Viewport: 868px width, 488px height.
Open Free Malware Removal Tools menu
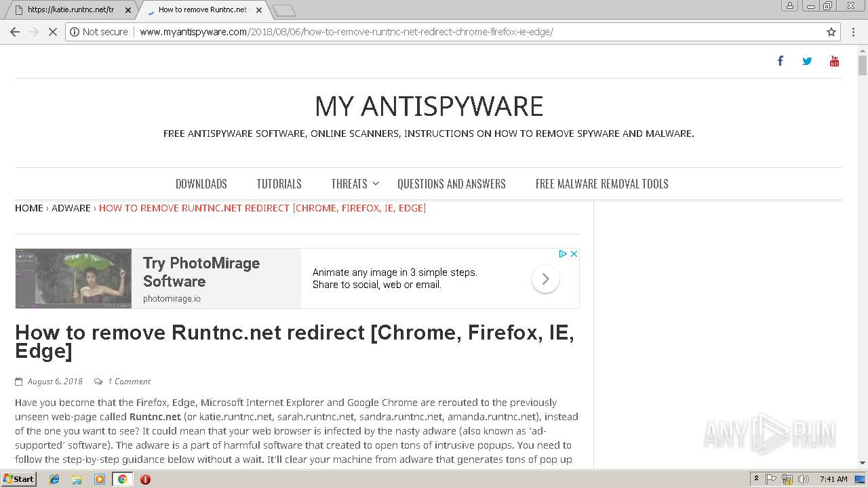[x=602, y=184]
